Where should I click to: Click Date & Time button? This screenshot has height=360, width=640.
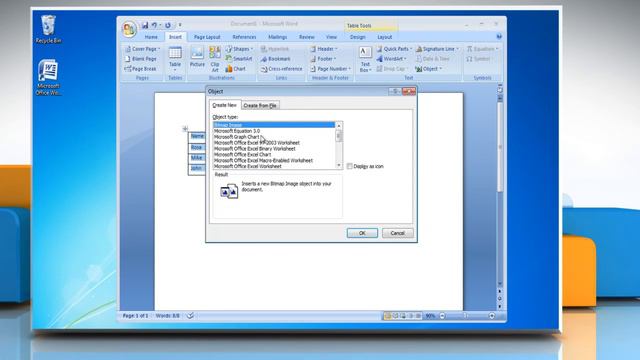coord(433,59)
